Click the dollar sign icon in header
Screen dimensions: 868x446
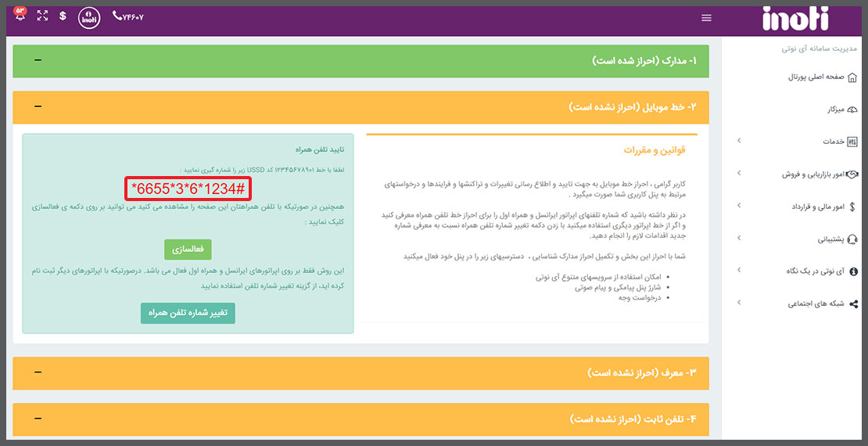click(63, 16)
